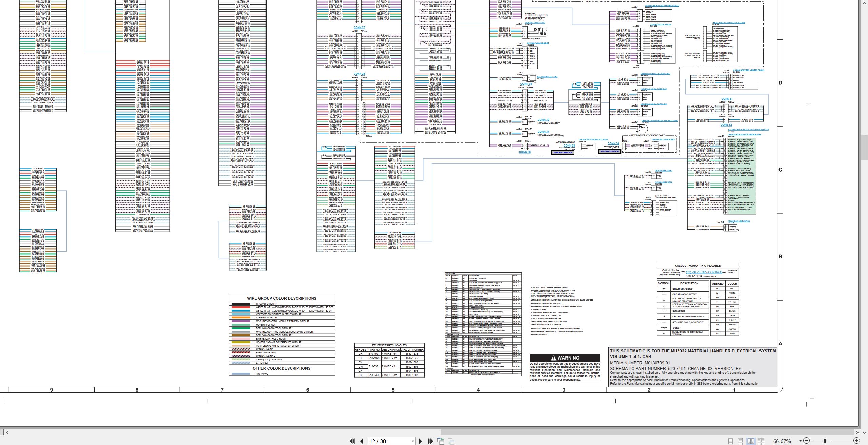Viewport: 868px width, 445px height.
Task: Click the horizontal scrollbar right arrow
Action: point(857,432)
